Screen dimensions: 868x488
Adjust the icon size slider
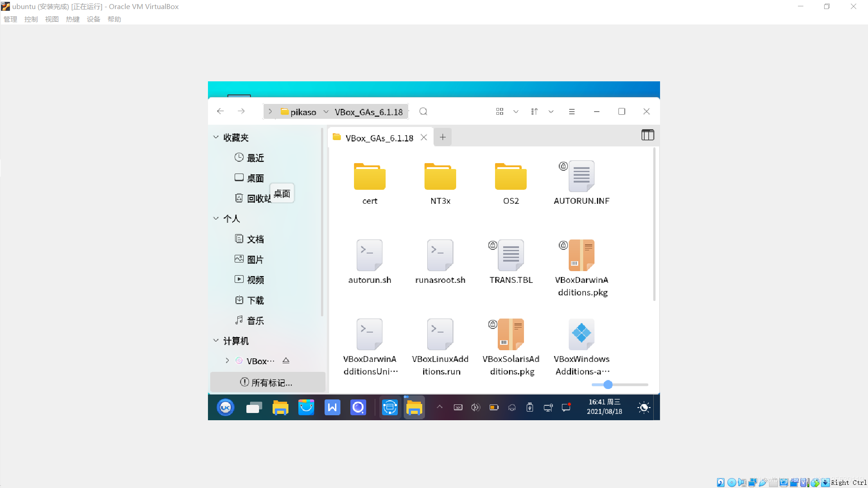pos(608,385)
